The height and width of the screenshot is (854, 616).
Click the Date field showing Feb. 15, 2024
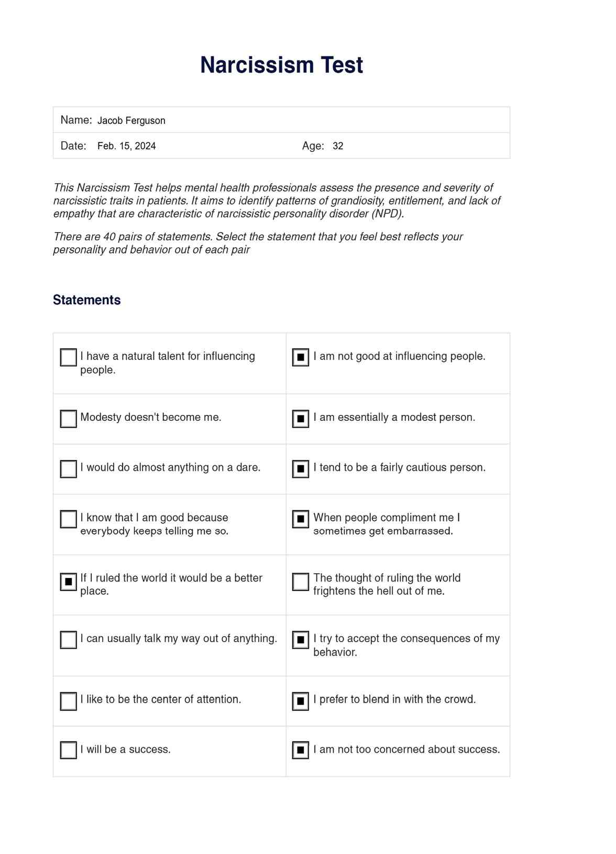click(x=127, y=146)
